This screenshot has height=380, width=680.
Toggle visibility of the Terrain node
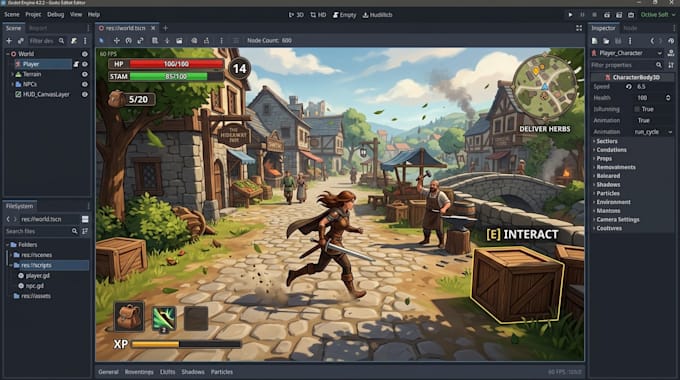coord(85,74)
